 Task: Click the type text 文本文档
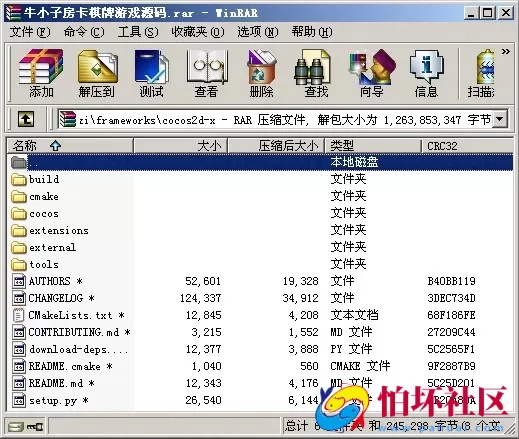[354, 315]
